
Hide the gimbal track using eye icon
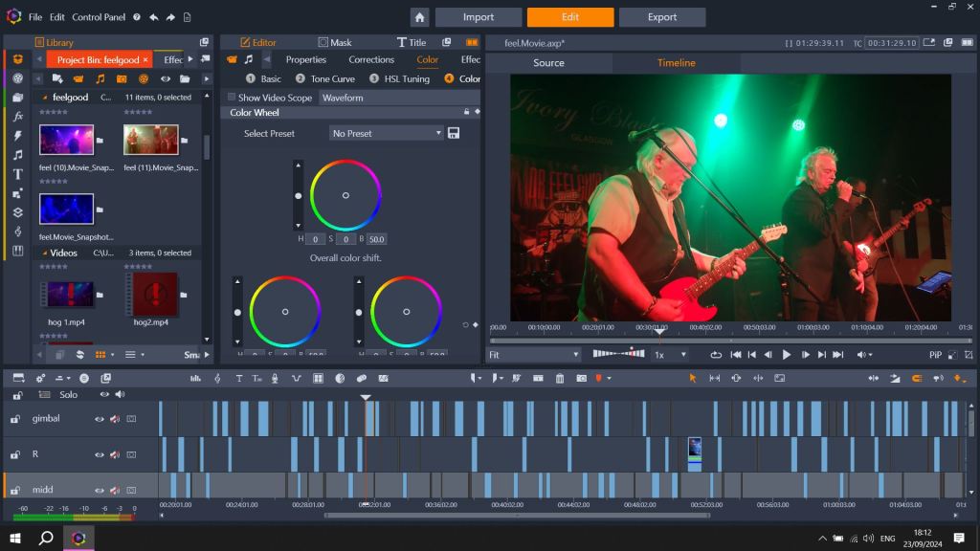click(99, 419)
